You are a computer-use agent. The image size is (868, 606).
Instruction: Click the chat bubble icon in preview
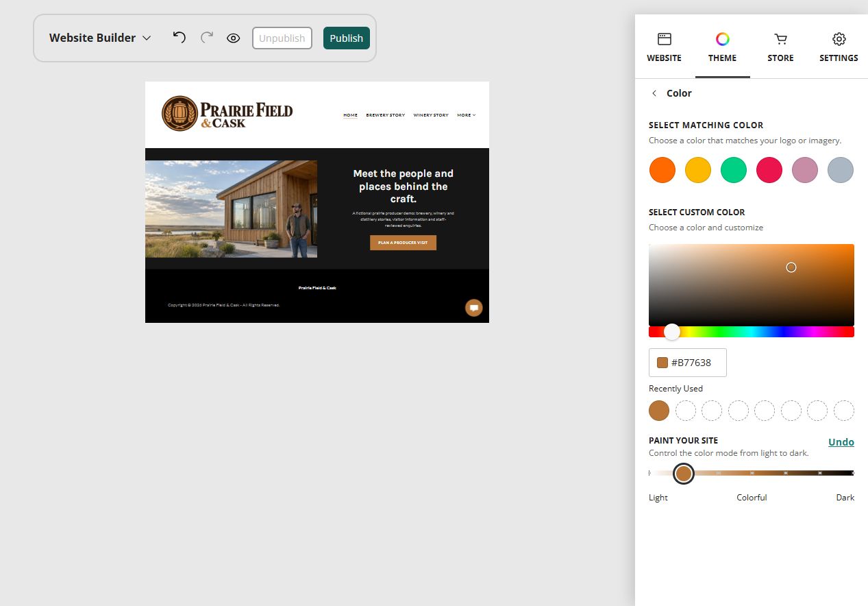(473, 308)
